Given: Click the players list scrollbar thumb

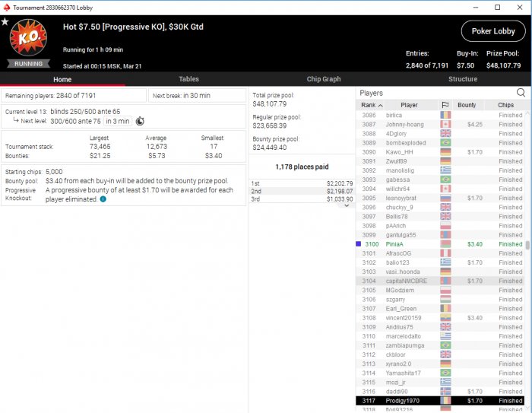Looking at the screenshot, I should pyautogui.click(x=527, y=245).
